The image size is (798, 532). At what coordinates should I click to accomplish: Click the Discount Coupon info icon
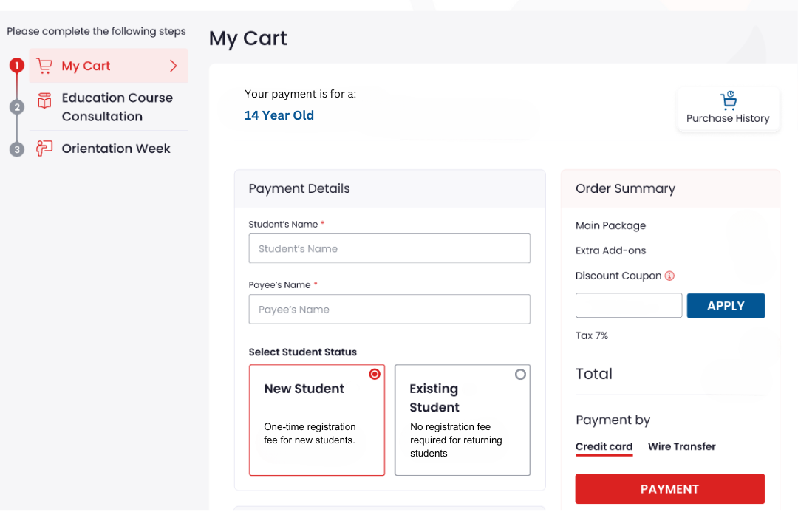pyautogui.click(x=669, y=276)
